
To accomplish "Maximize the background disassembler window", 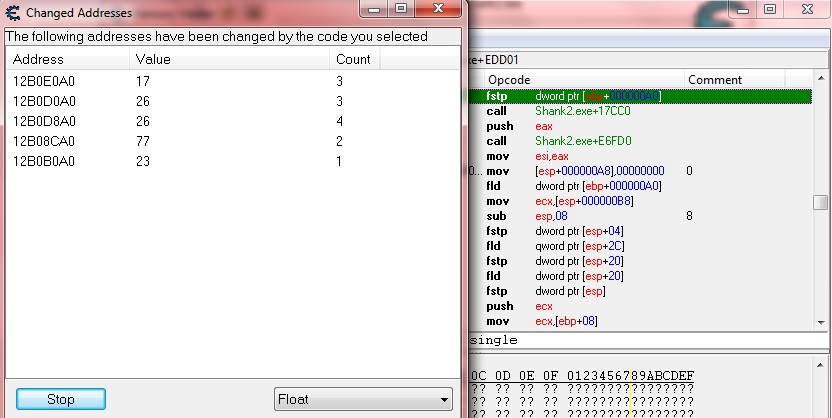I will pyautogui.click(x=771, y=10).
